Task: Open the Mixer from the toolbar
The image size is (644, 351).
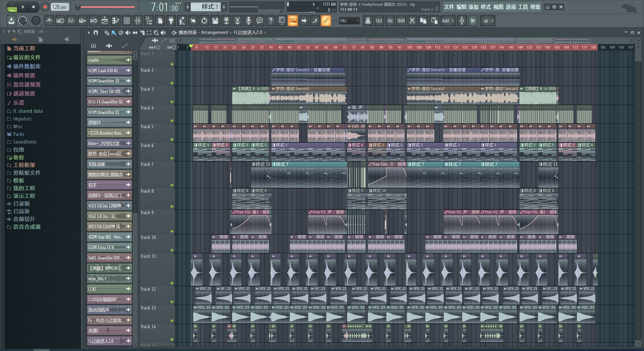Action: click(x=138, y=21)
